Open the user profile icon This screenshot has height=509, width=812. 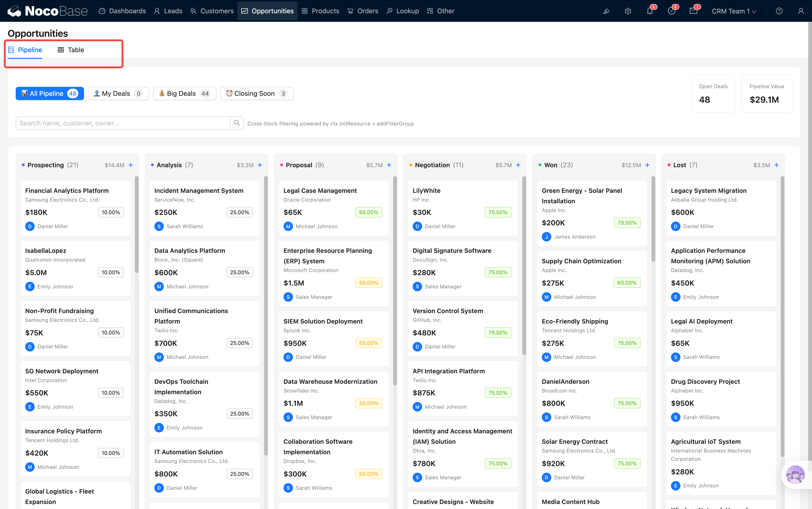tap(801, 11)
